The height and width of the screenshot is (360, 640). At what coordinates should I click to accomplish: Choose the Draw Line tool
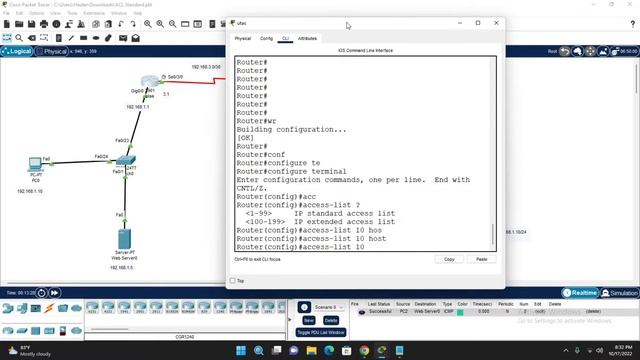(x=71, y=38)
